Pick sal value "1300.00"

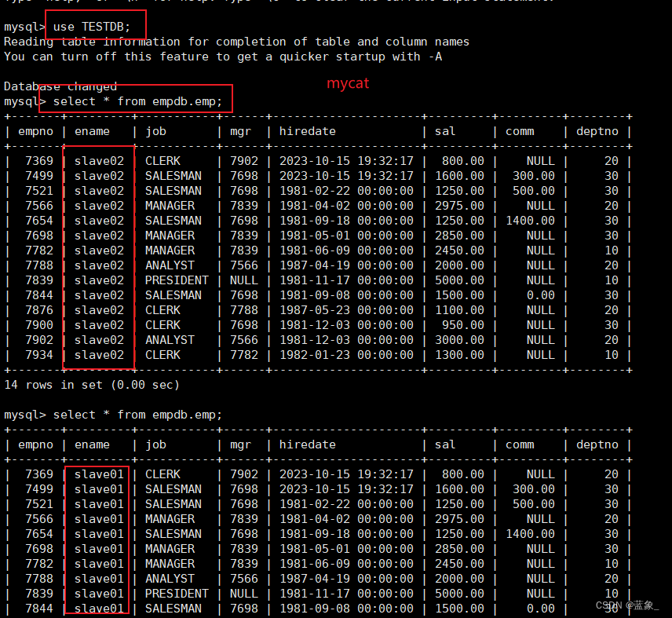459,355
